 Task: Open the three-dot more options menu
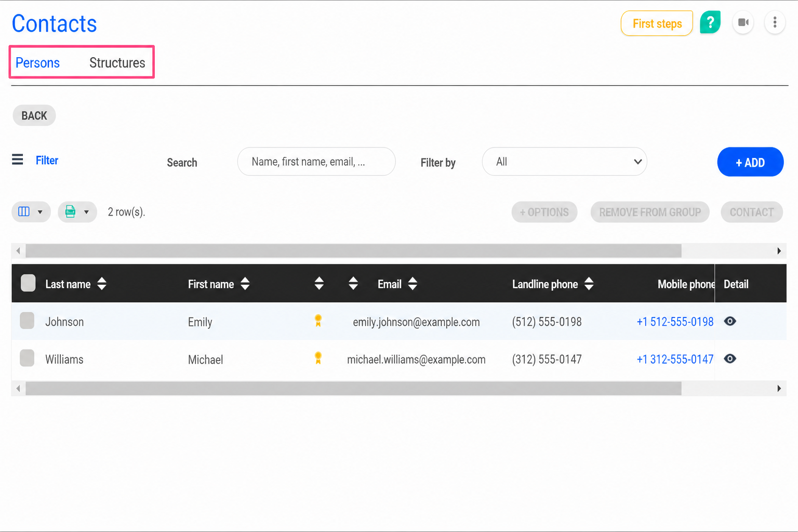click(775, 22)
